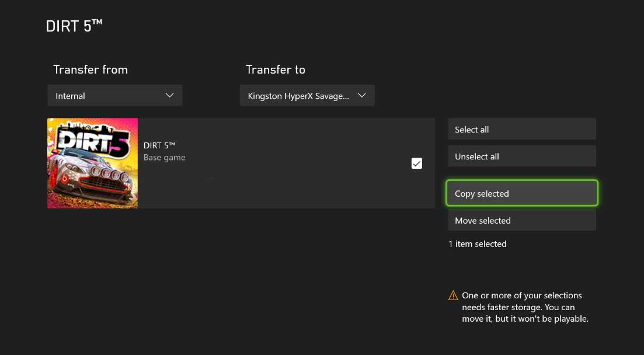644x355 pixels.
Task: Click the DIRT 5™ page heading
Action: (74, 26)
